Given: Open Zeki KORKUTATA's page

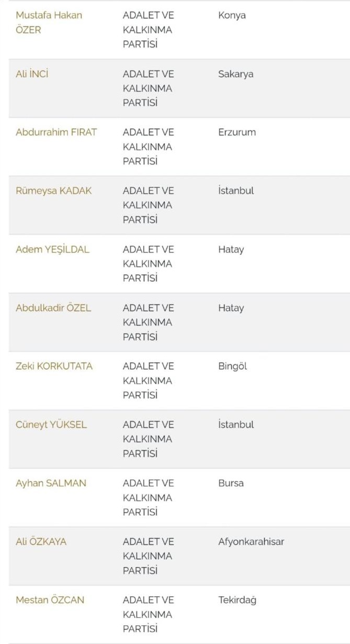Looking at the screenshot, I should [54, 366].
